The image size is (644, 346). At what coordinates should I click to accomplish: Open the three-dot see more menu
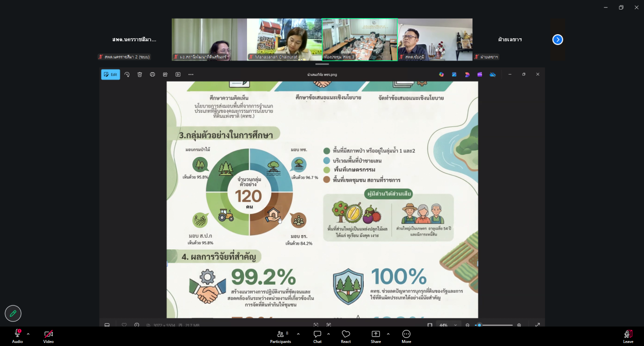191,75
